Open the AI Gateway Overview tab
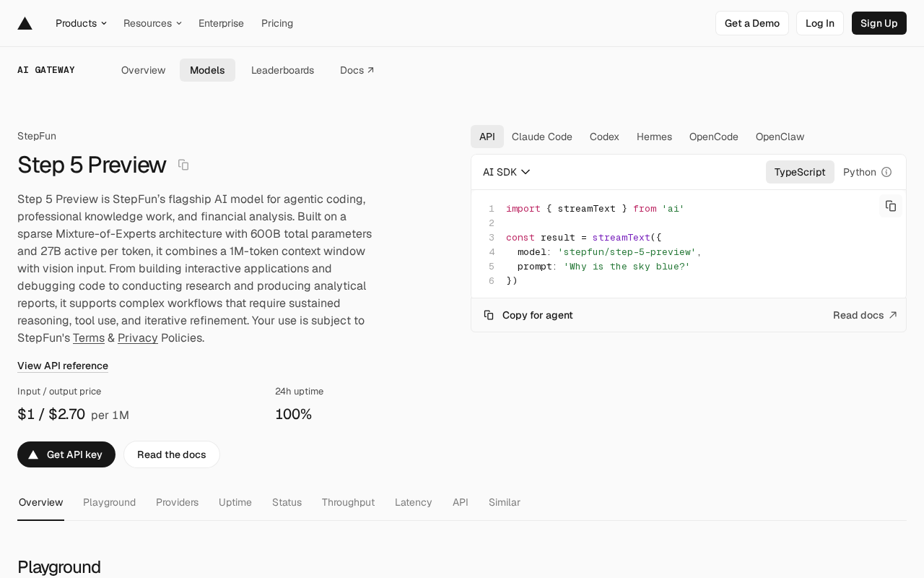The height and width of the screenshot is (578, 924). click(x=144, y=70)
